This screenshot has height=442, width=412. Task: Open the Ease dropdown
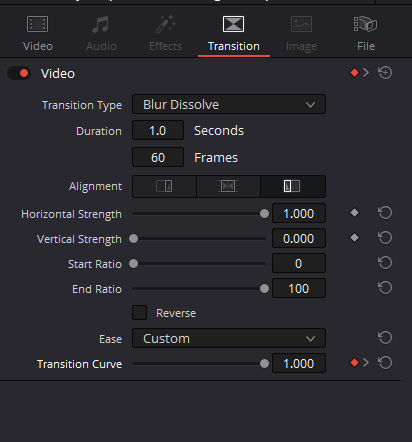[x=229, y=338]
